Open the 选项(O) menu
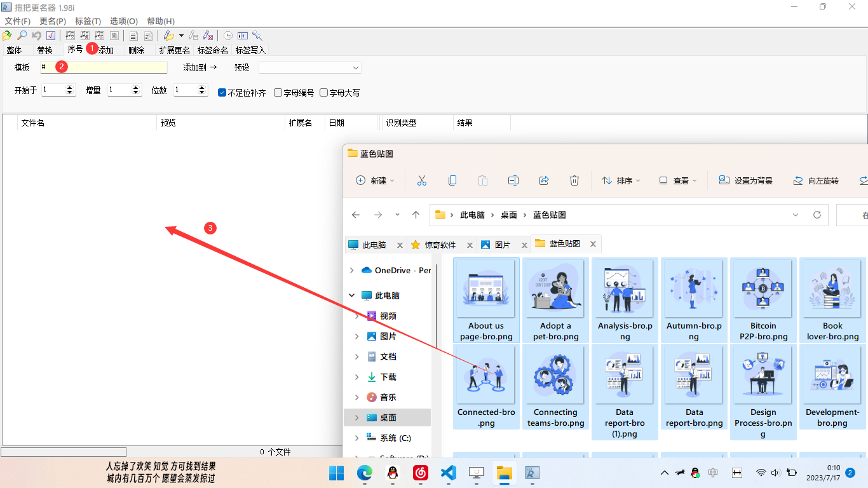868x488 pixels. [123, 21]
